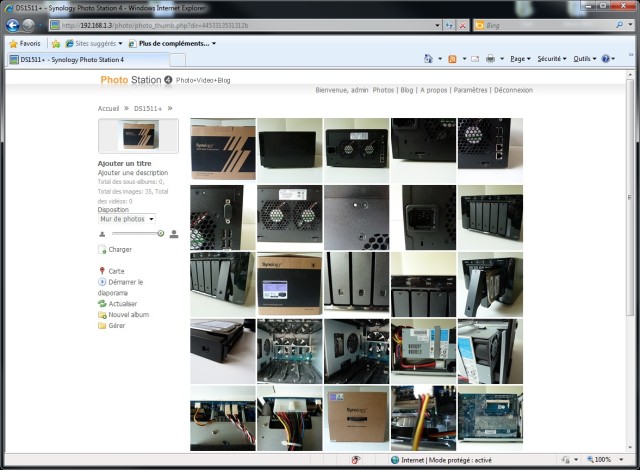This screenshot has height=470, width=640.
Task: Open photo of hard drive in tray
Action: (223, 351)
